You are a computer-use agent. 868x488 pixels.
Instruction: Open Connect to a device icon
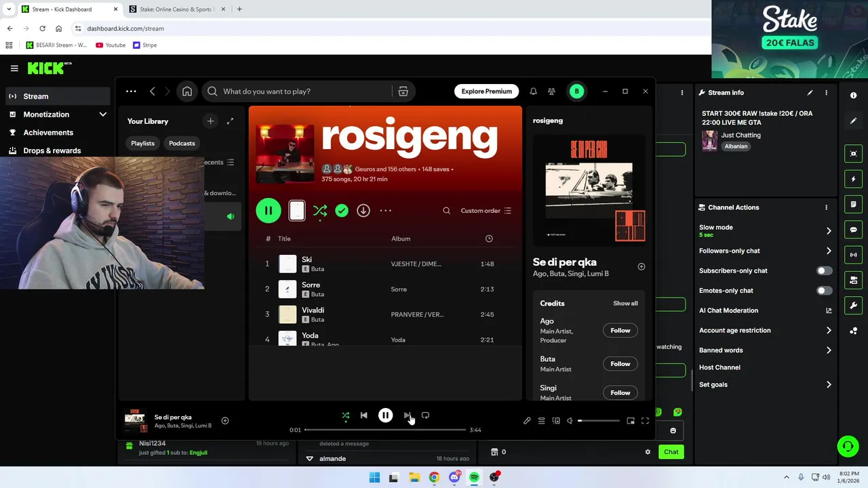pyautogui.click(x=556, y=421)
